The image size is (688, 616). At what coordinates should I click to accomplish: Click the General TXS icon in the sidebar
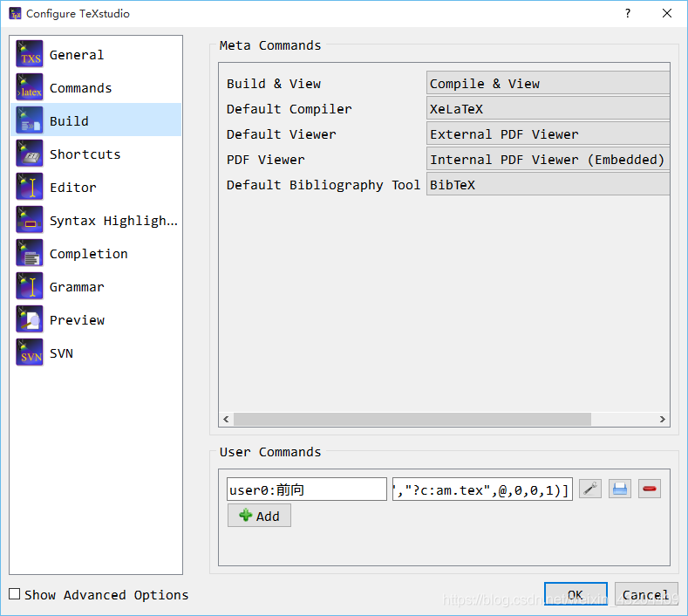point(30,54)
